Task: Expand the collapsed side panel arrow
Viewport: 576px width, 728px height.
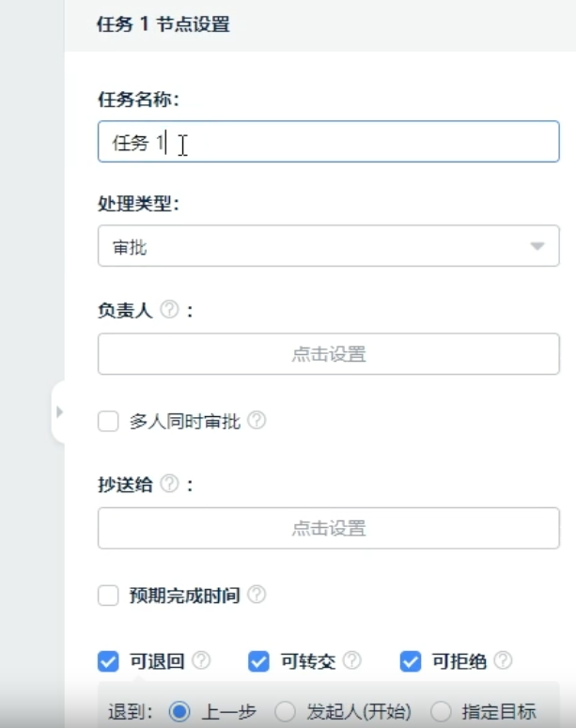Action: [59, 411]
